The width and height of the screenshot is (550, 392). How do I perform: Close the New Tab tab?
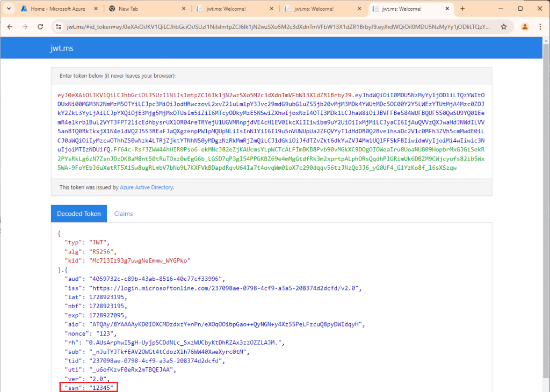[x=184, y=9]
